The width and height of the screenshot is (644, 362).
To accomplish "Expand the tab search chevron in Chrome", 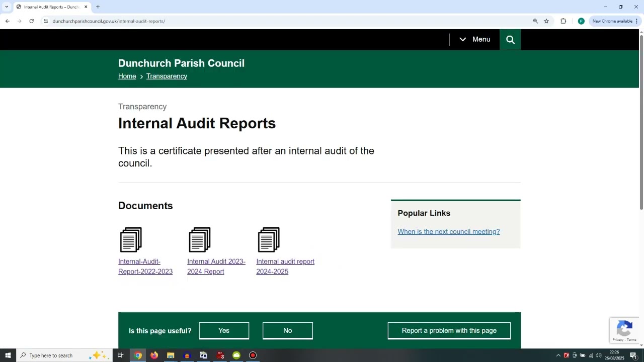I will tap(7, 7).
